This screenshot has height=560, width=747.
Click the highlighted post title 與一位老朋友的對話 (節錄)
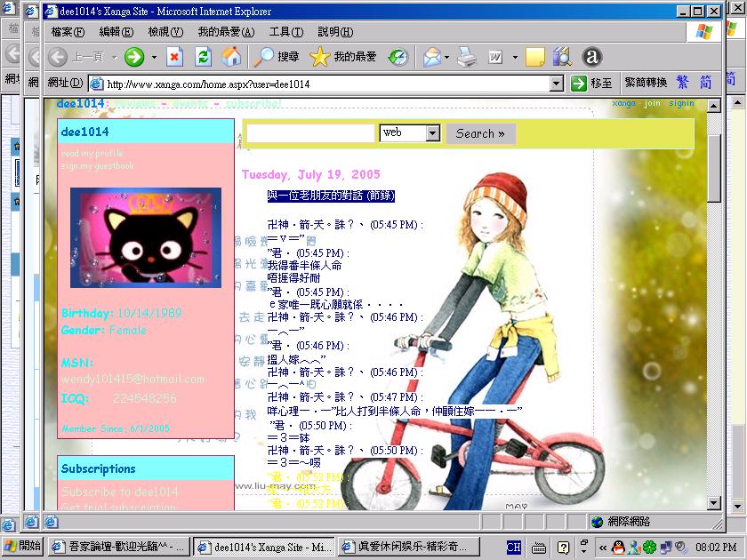point(331,196)
